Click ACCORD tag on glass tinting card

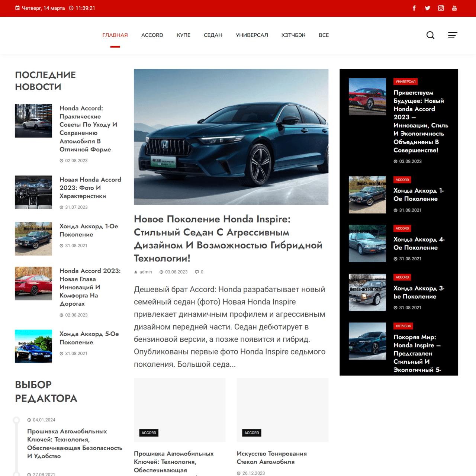click(x=252, y=433)
